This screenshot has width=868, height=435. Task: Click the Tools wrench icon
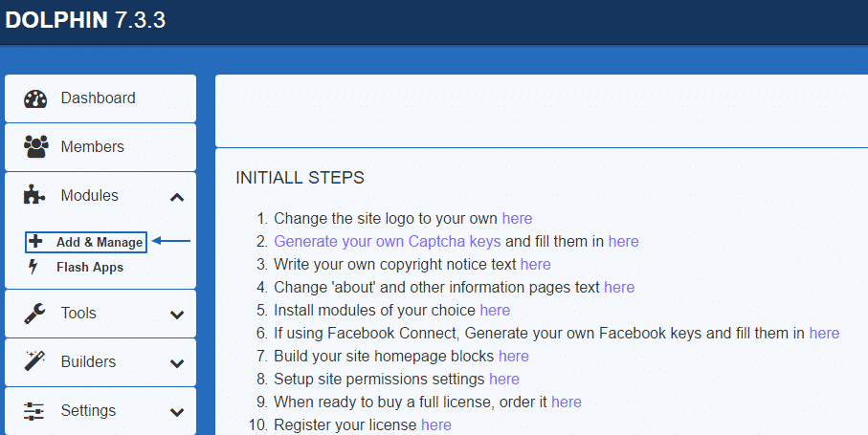pos(34,314)
